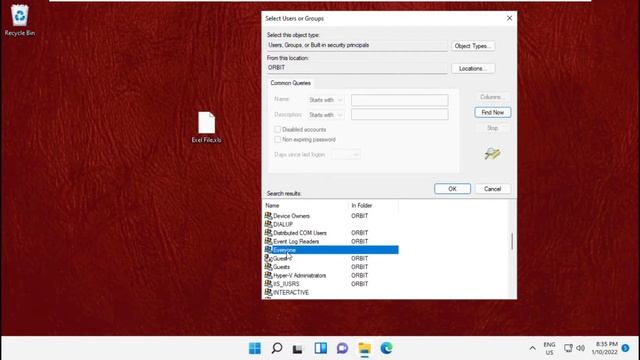The height and width of the screenshot is (360, 640).
Task: Close the Select Users or Groups dialog
Action: (509, 18)
